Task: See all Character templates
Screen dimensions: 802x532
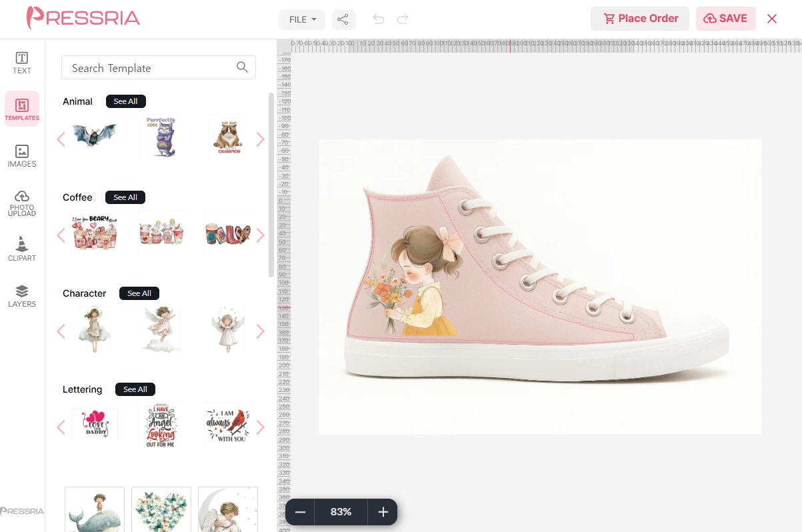Action: coord(139,293)
